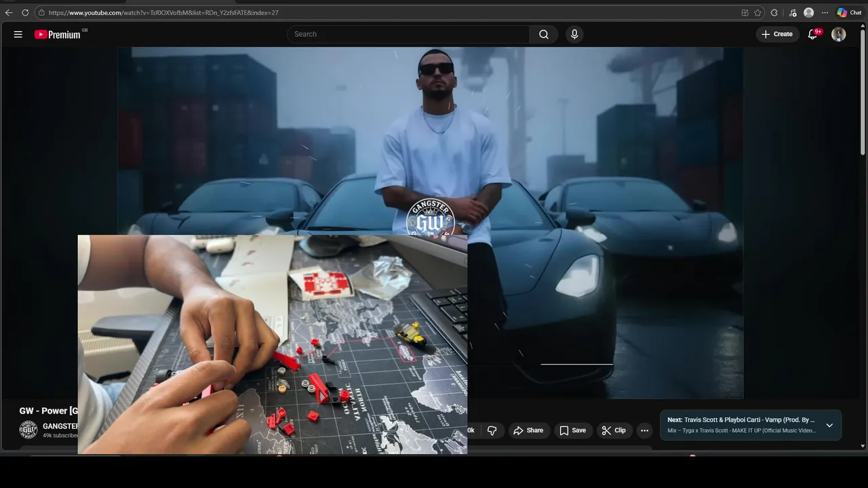Add page to favorites star
868x488 pixels.
tap(757, 12)
